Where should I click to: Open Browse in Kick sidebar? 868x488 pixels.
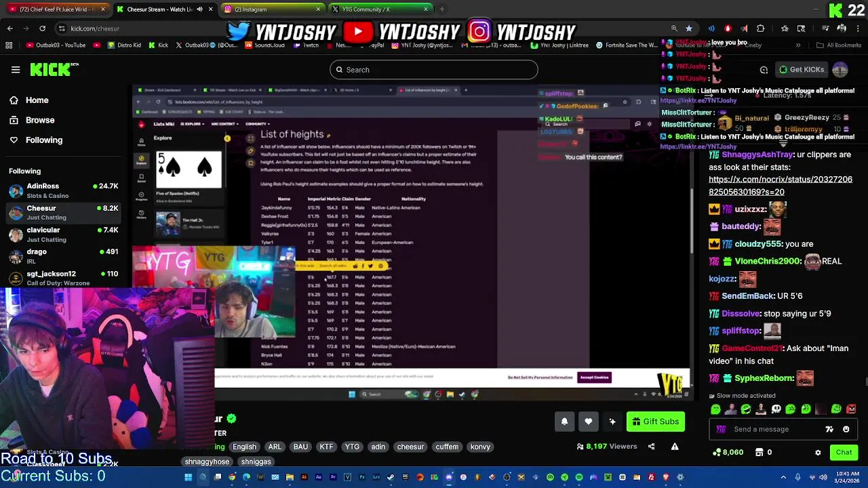[32, 120]
